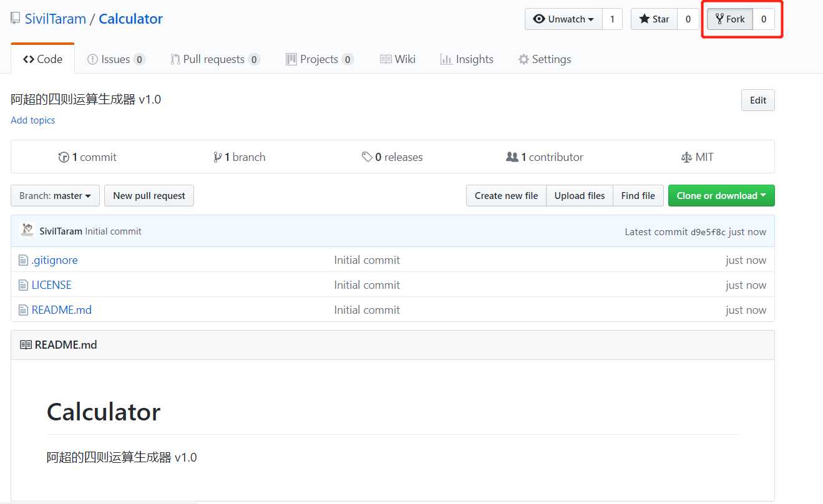The height and width of the screenshot is (504, 823).
Task: View the 1 commit history
Action: coord(87,157)
